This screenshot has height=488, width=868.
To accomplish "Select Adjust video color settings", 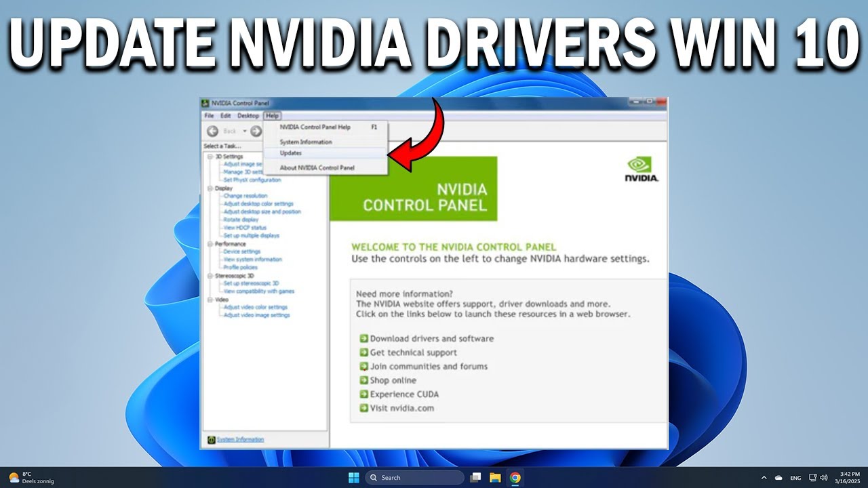I will (x=256, y=307).
